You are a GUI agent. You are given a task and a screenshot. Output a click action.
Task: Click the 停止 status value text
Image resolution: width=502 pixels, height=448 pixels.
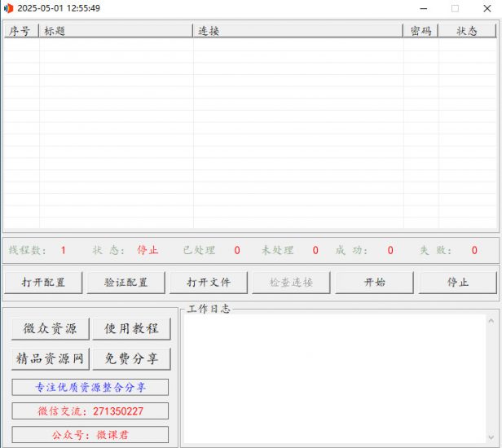click(x=148, y=250)
